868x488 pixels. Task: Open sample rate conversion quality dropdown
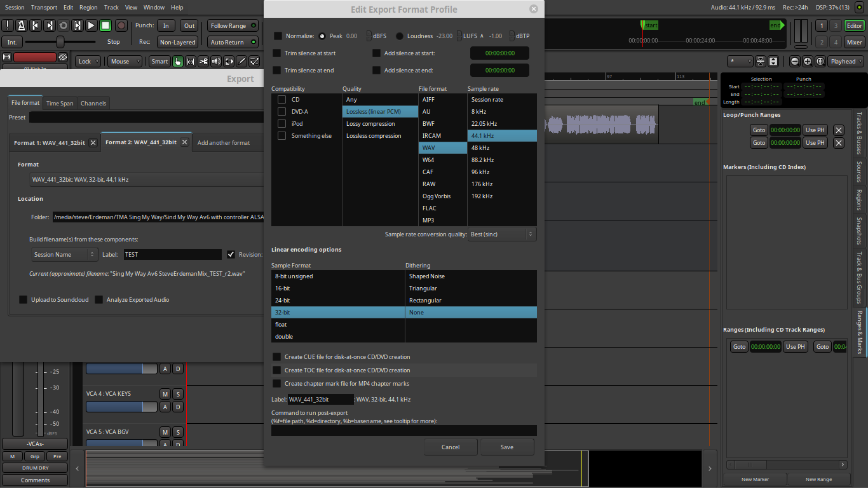click(x=502, y=234)
